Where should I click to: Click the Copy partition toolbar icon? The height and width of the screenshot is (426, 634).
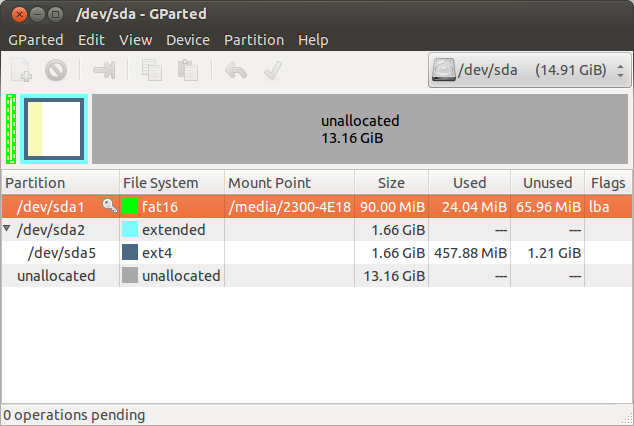(152, 71)
